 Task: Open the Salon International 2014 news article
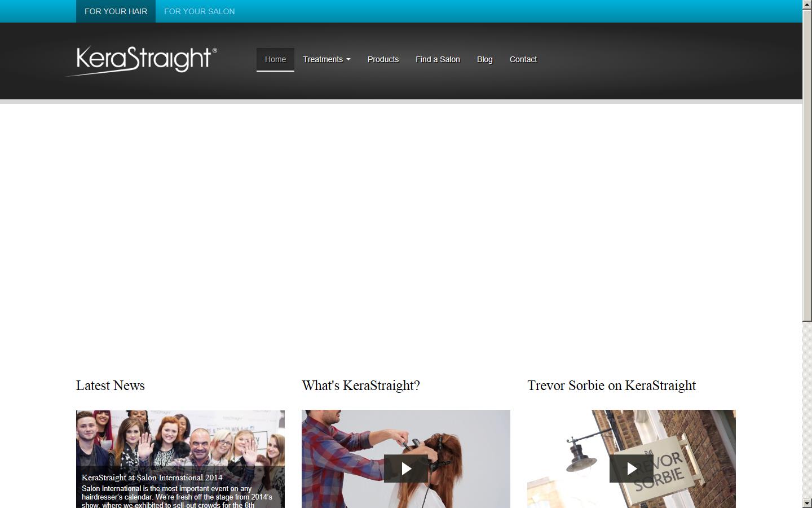point(152,478)
